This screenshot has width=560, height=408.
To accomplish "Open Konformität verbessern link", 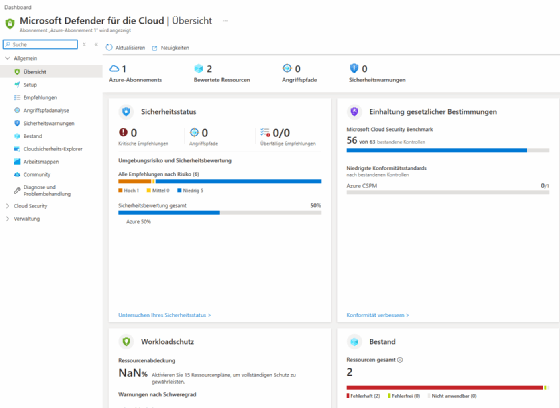I will click(378, 315).
